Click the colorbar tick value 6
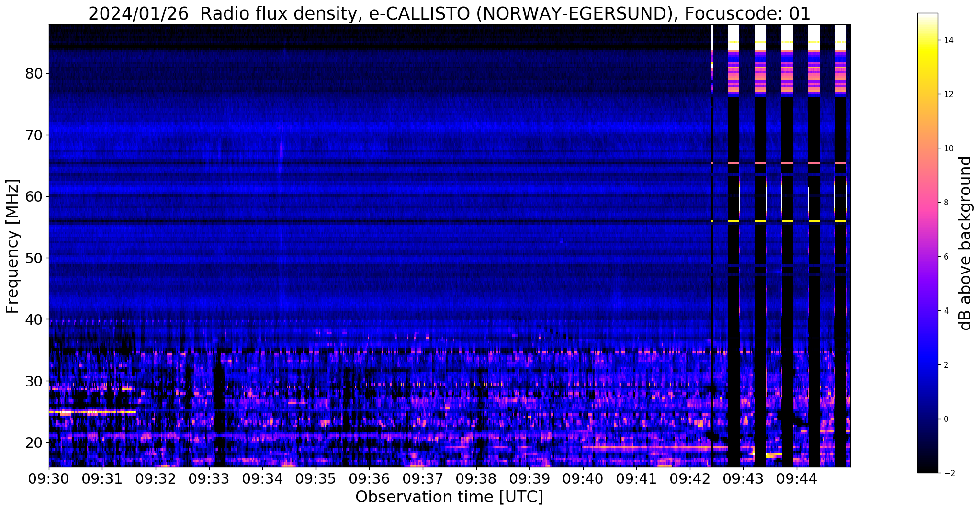This screenshot has height=511, width=980. click(x=945, y=257)
